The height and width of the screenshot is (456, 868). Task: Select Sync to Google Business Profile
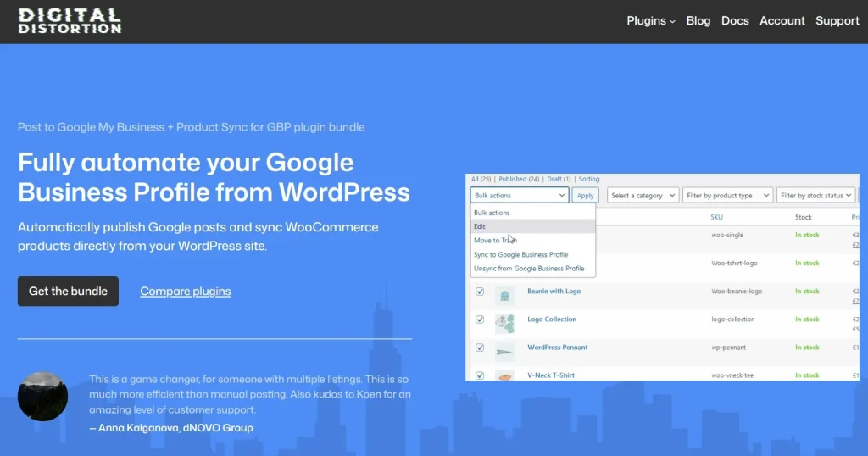pyautogui.click(x=533, y=254)
